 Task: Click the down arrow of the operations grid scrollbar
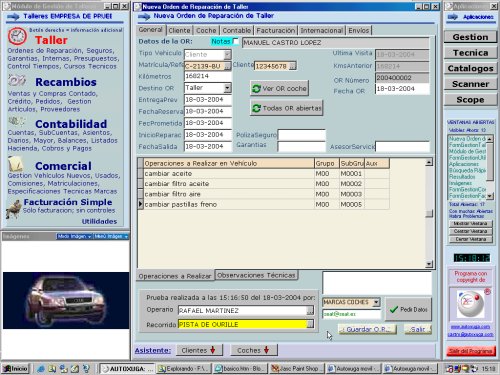click(429, 264)
